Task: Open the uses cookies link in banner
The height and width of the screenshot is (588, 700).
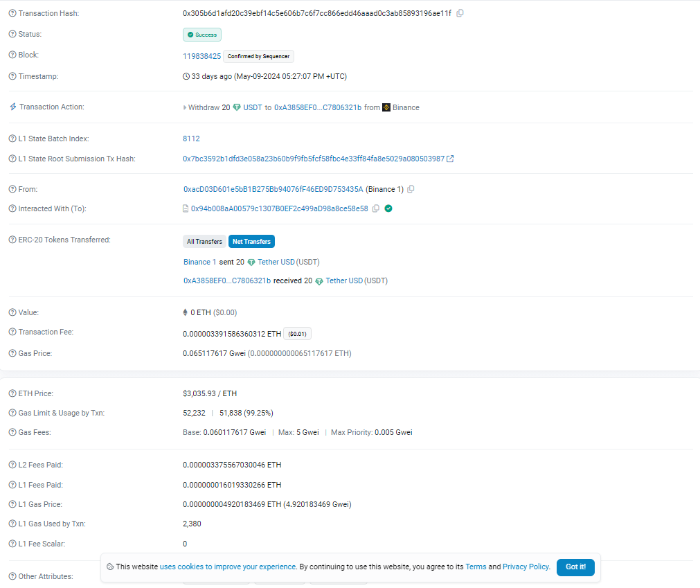Action: pos(228,567)
